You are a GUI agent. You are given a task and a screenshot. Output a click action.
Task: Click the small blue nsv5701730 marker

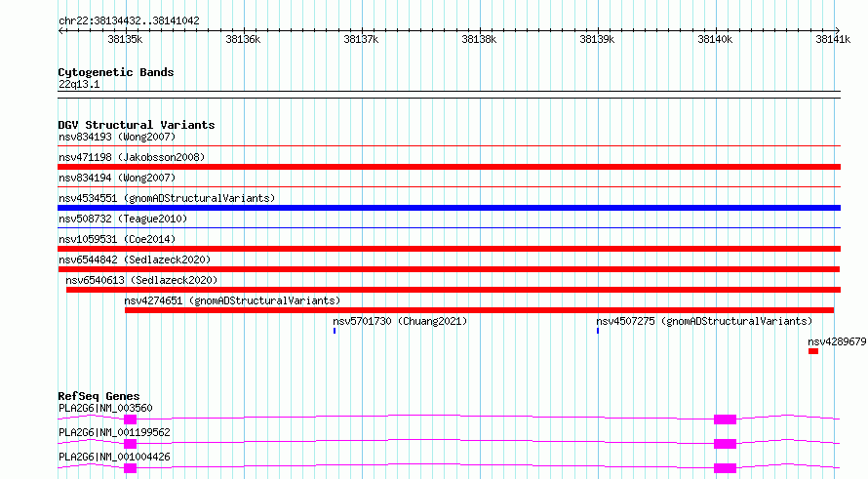pyautogui.click(x=335, y=331)
